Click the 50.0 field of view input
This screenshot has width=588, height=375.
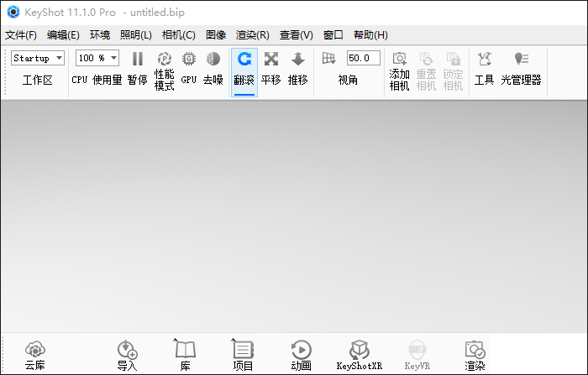(364, 58)
